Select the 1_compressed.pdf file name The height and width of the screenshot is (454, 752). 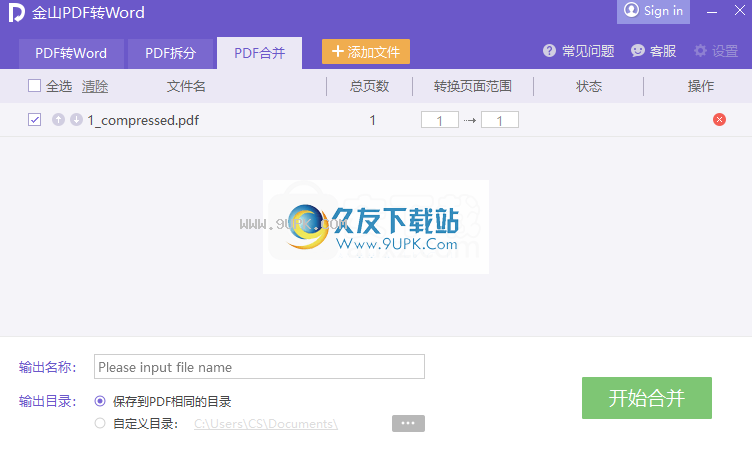[x=143, y=120]
